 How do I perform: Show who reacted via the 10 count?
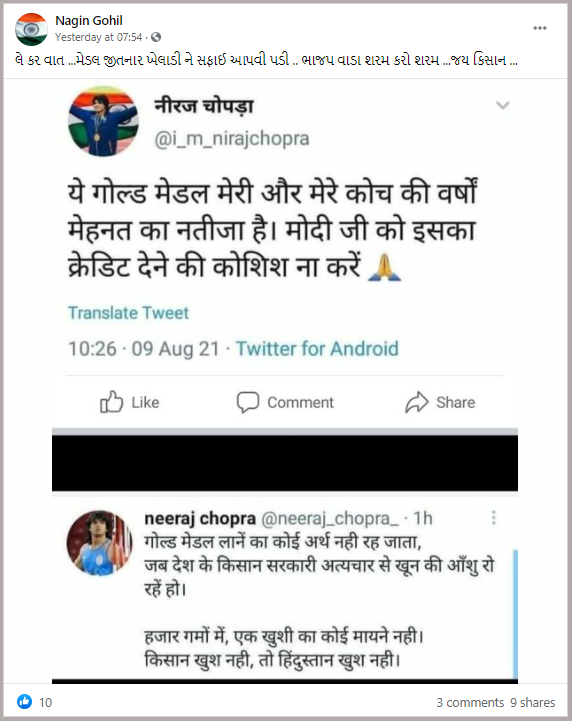(45, 703)
